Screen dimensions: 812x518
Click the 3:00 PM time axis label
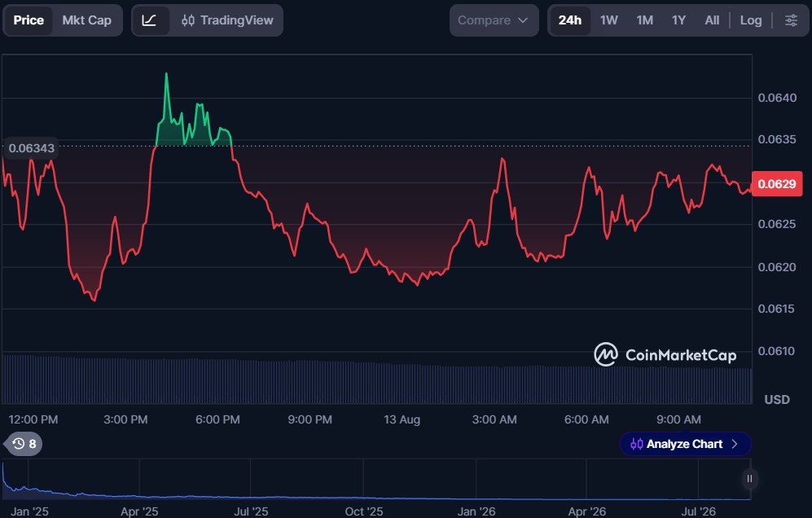click(x=125, y=419)
